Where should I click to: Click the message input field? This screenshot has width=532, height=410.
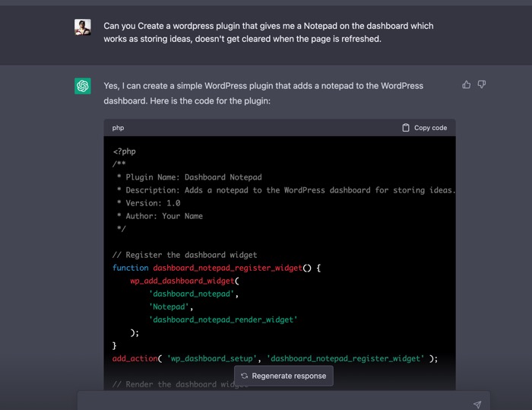coord(283,402)
